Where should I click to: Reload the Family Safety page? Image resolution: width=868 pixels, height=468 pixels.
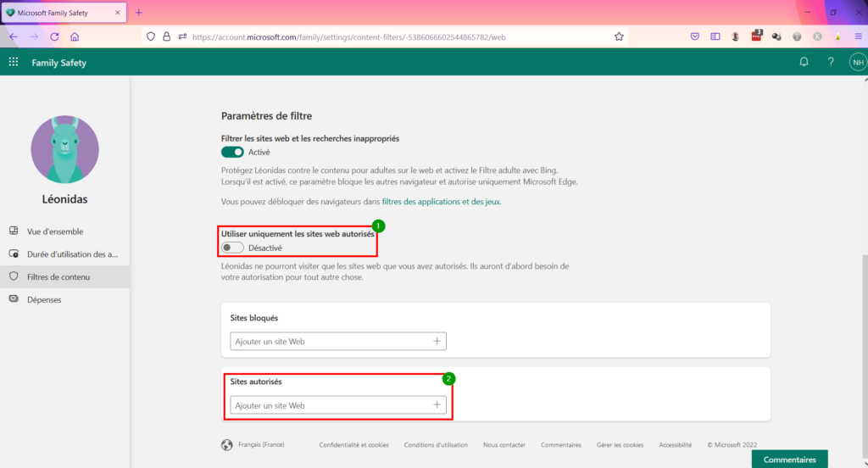click(x=54, y=36)
